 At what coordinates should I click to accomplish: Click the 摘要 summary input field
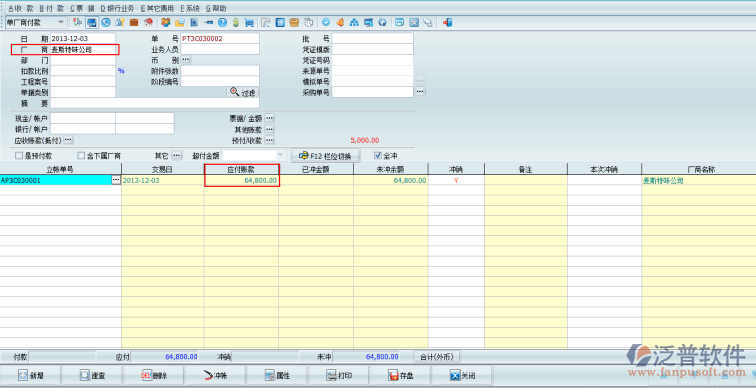[155, 103]
